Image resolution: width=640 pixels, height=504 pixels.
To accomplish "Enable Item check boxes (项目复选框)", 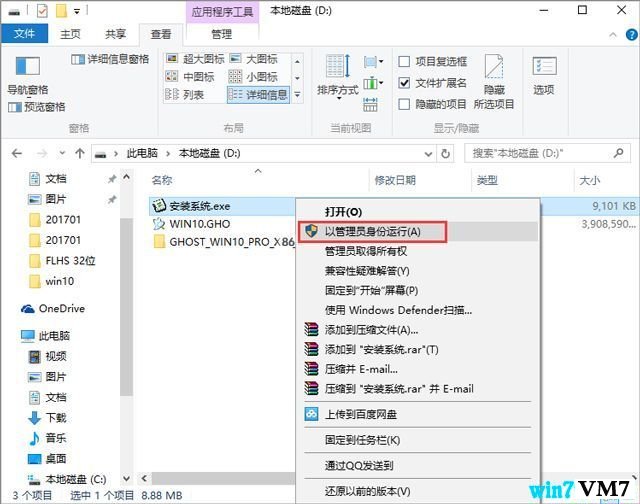I will coord(404,62).
